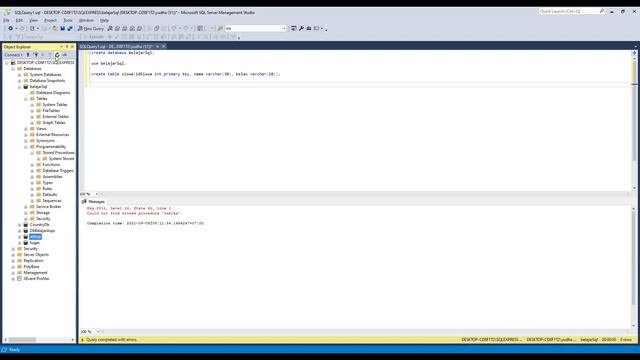Click the Redo arrow icon
This screenshot has height=360, width=640.
click(x=186, y=29)
